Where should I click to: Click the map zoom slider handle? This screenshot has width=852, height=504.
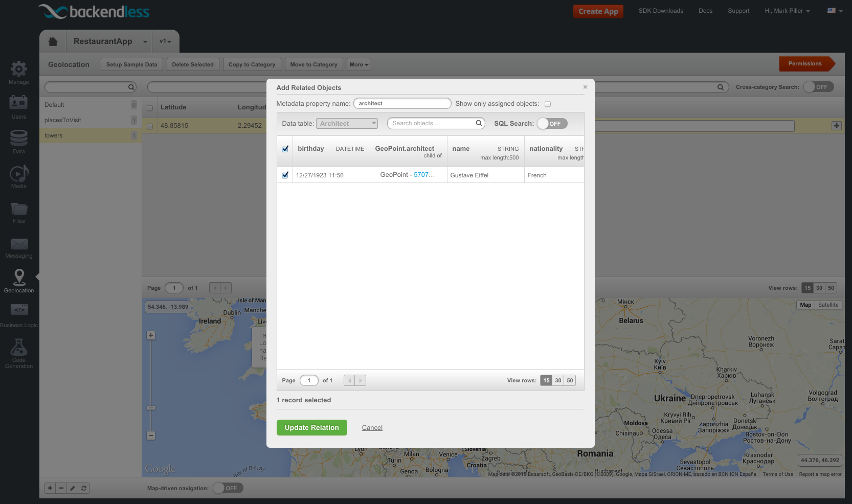(x=151, y=408)
